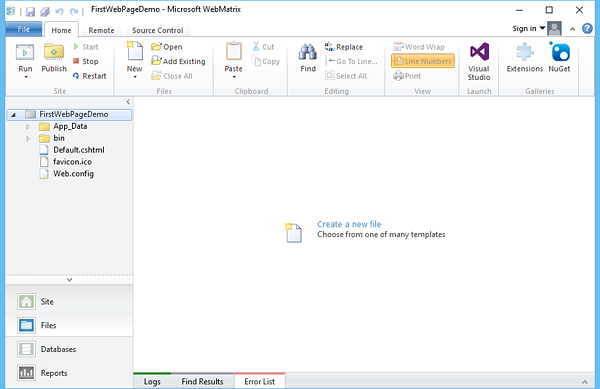Select the FirstWebPageDemo root folder
This screenshot has height=389, width=600.
click(69, 114)
